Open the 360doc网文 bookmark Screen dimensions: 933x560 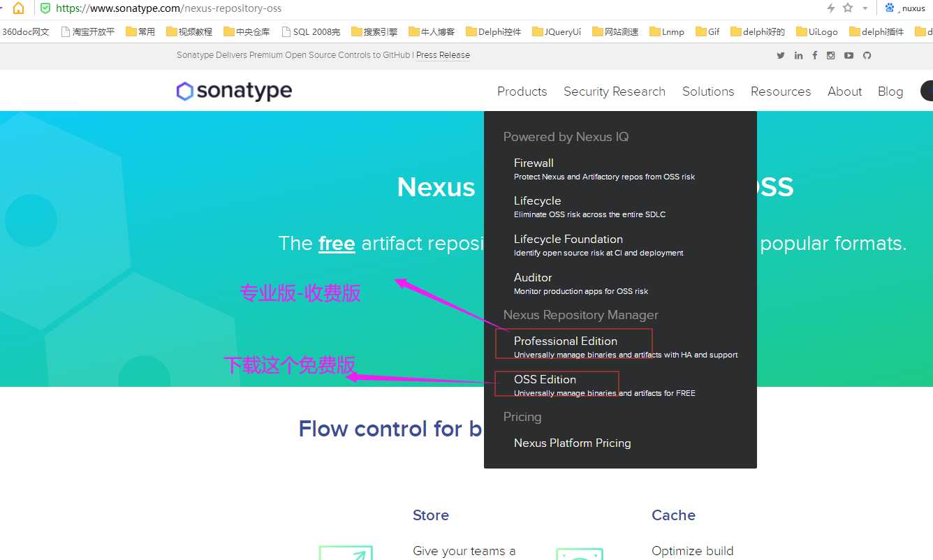click(25, 31)
